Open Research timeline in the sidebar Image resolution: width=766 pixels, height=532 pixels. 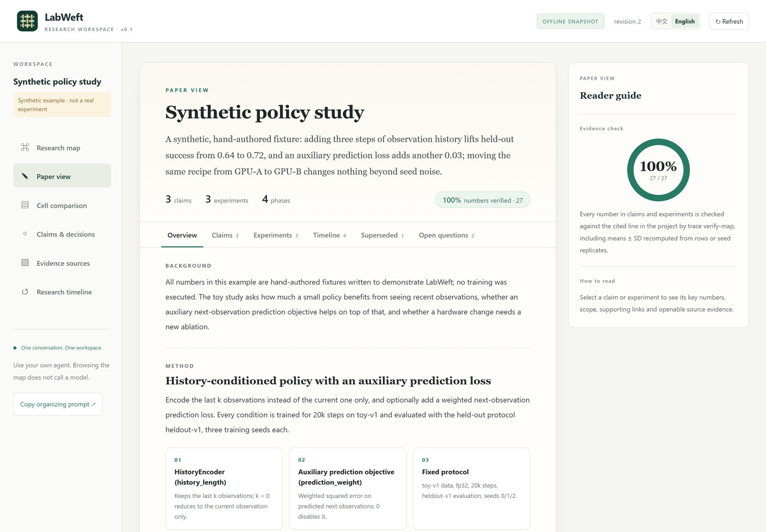pyautogui.click(x=62, y=292)
